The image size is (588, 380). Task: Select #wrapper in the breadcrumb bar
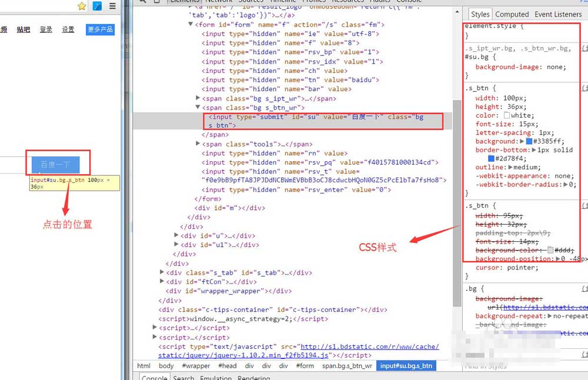[x=196, y=366]
